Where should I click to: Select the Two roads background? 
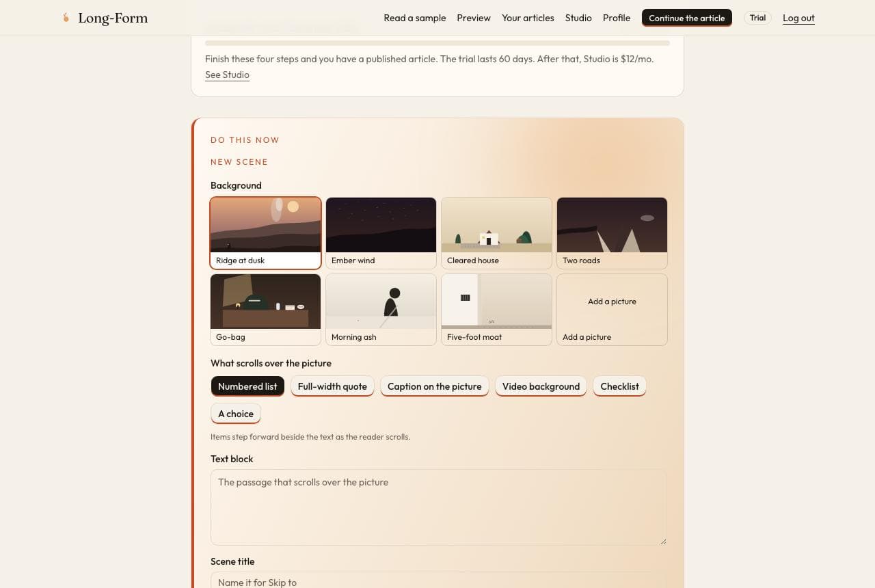612,233
